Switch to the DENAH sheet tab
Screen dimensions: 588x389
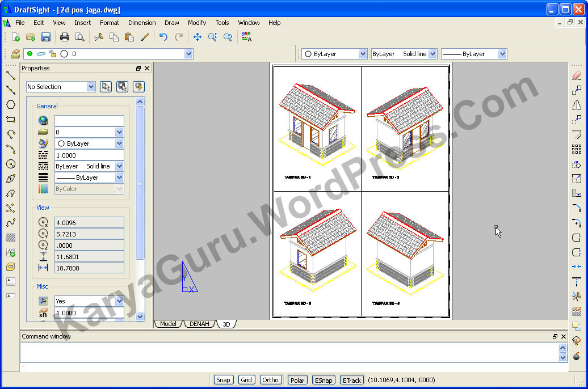(x=199, y=324)
